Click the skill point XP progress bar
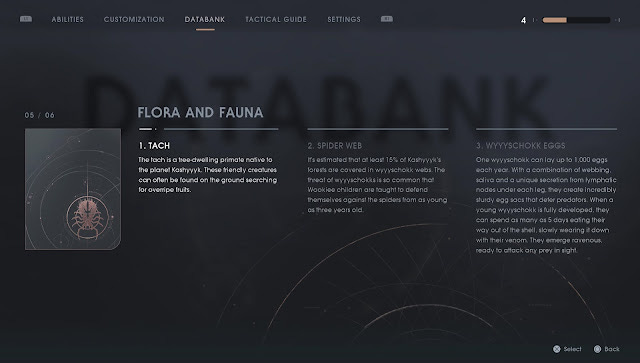The image size is (640, 363). (576, 20)
